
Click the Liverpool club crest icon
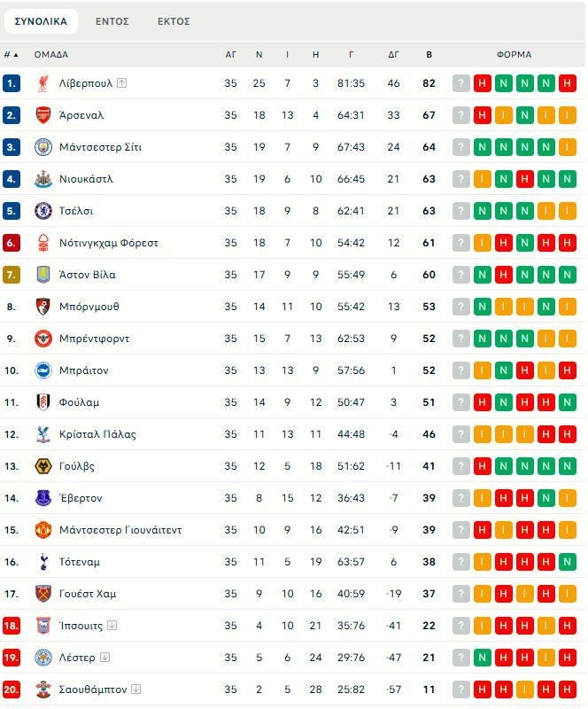43,83
